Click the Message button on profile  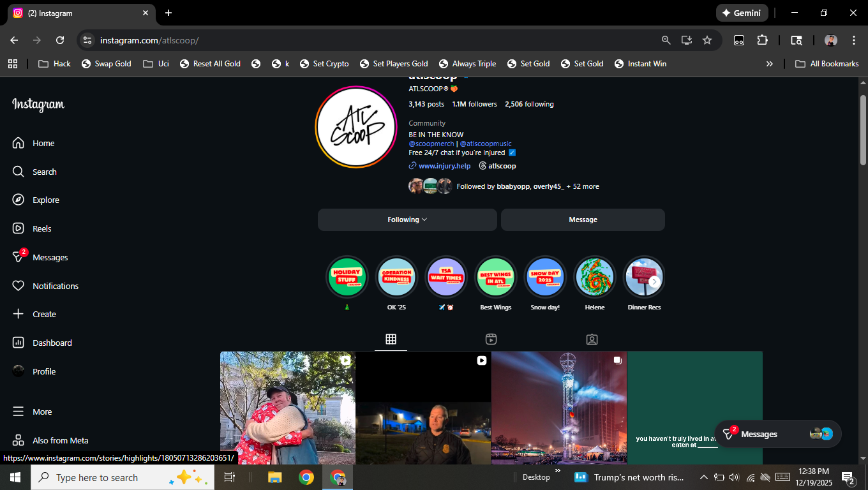coord(583,219)
